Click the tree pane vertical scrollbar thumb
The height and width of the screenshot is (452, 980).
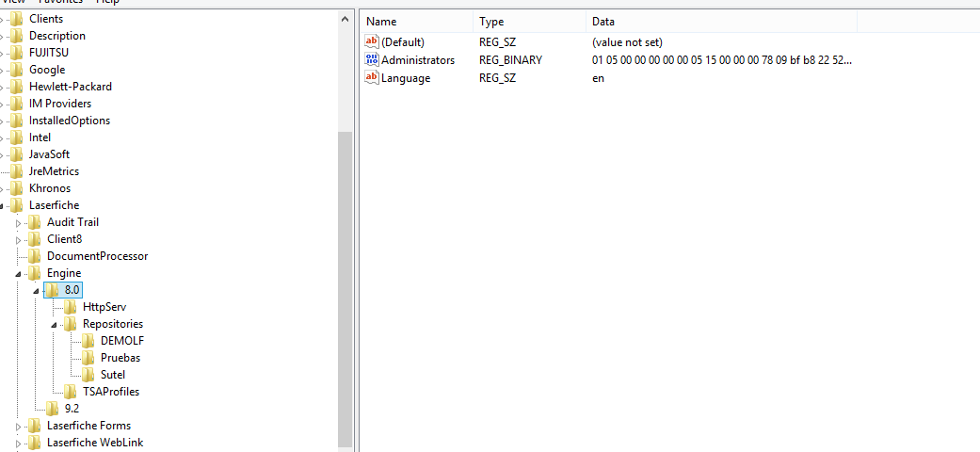345,287
